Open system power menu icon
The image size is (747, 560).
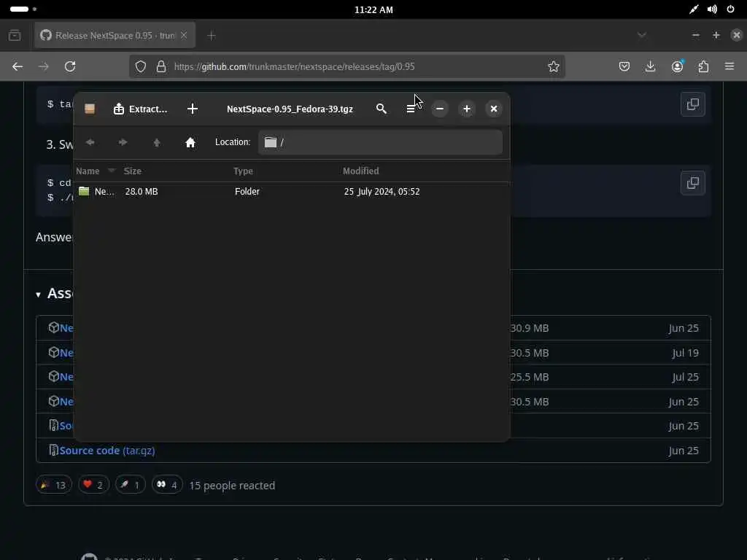[730, 9]
